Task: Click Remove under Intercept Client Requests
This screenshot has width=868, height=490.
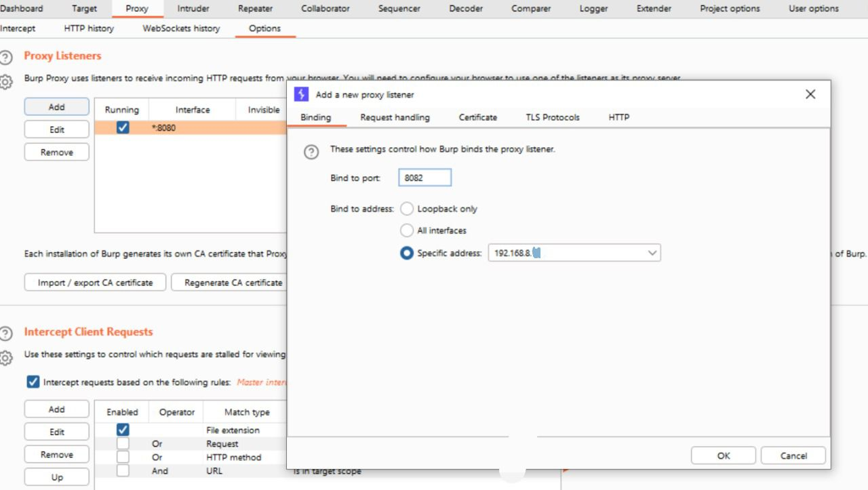Action: click(x=57, y=455)
